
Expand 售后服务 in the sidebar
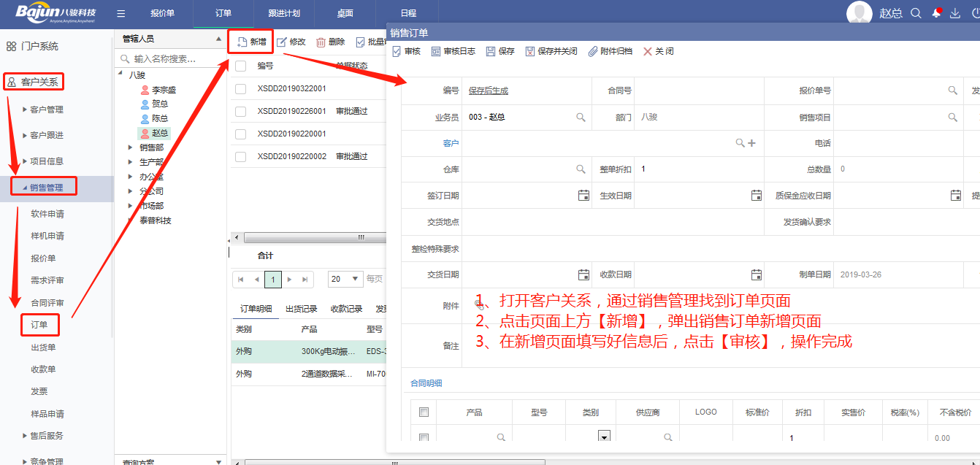pyautogui.click(x=25, y=436)
